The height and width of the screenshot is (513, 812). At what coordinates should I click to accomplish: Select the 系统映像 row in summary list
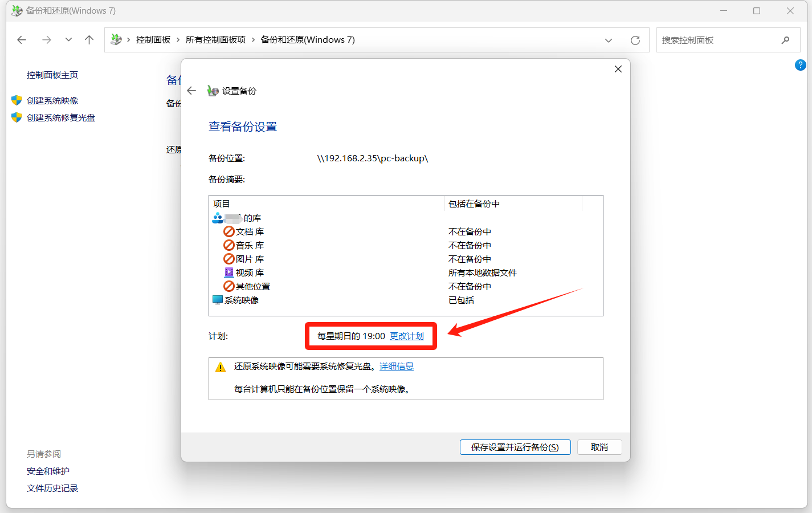tap(242, 300)
